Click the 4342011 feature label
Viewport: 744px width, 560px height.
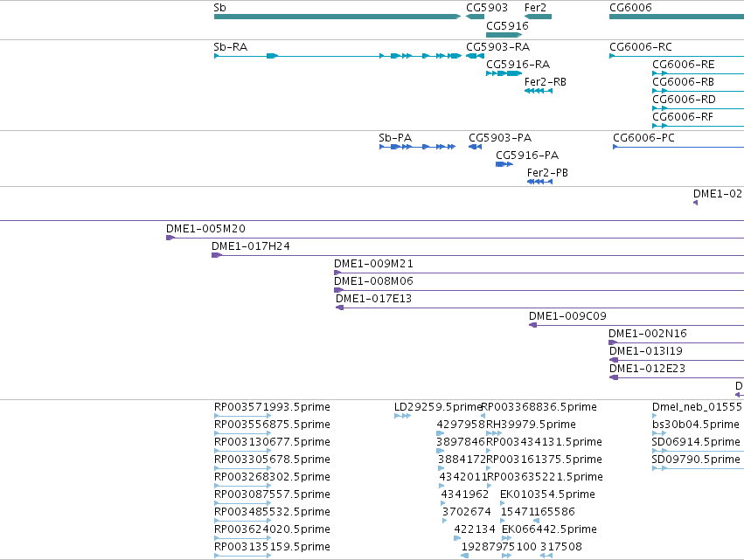463,477
